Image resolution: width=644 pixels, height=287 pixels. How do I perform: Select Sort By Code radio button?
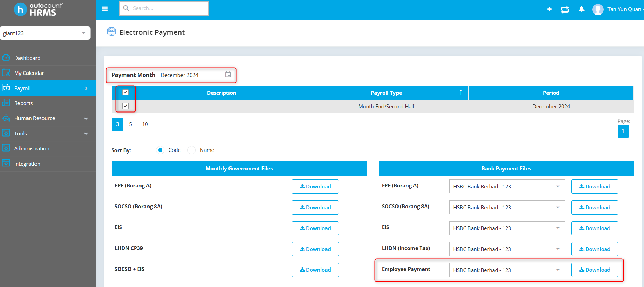tap(160, 150)
